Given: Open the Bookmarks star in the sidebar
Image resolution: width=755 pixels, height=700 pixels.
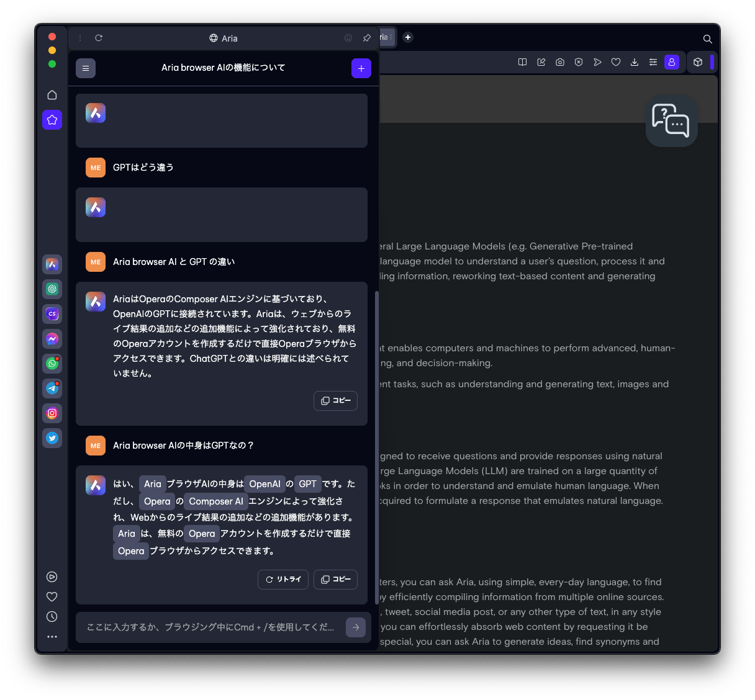Looking at the screenshot, I should (x=52, y=120).
